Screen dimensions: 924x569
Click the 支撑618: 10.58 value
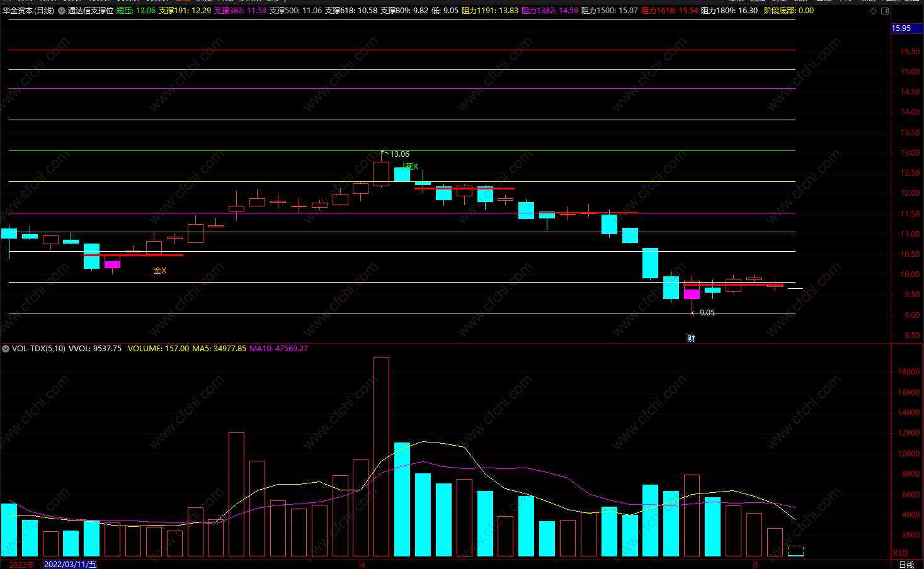(351, 11)
